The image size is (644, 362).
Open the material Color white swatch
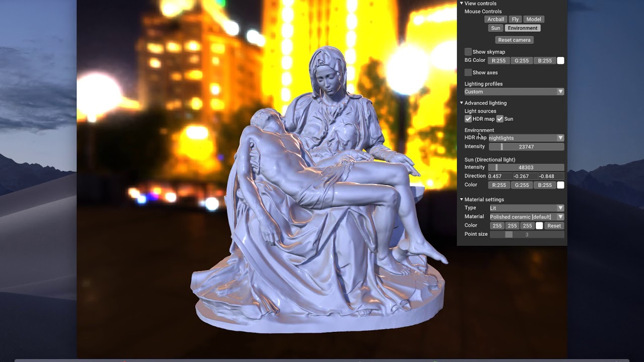pyautogui.click(x=539, y=226)
